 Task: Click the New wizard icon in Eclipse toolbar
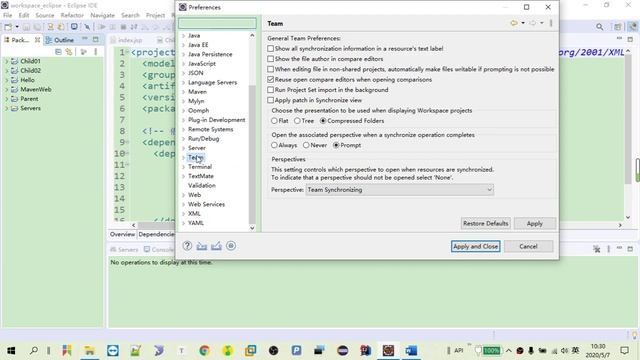click(x=8, y=27)
